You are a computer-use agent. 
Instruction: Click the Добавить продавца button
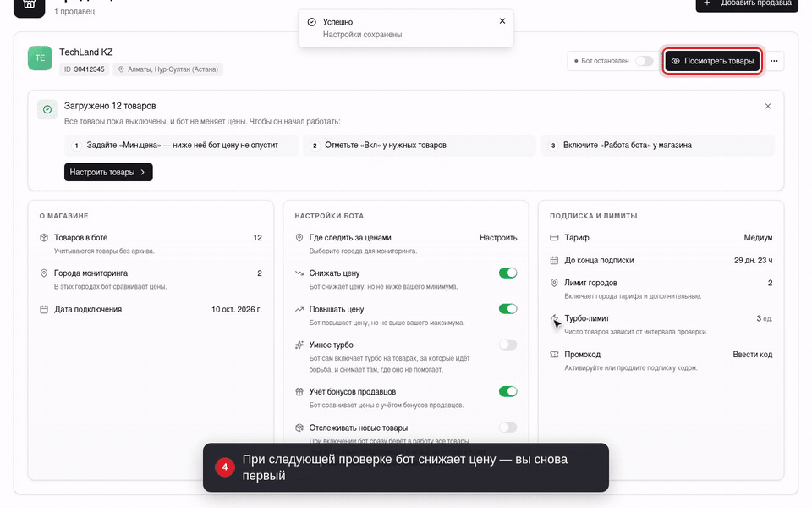tap(747, 4)
